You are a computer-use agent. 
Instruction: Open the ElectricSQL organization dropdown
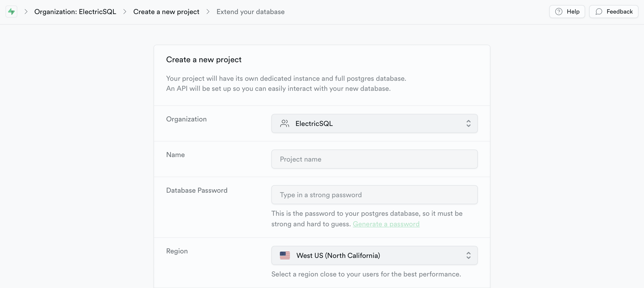tap(374, 123)
